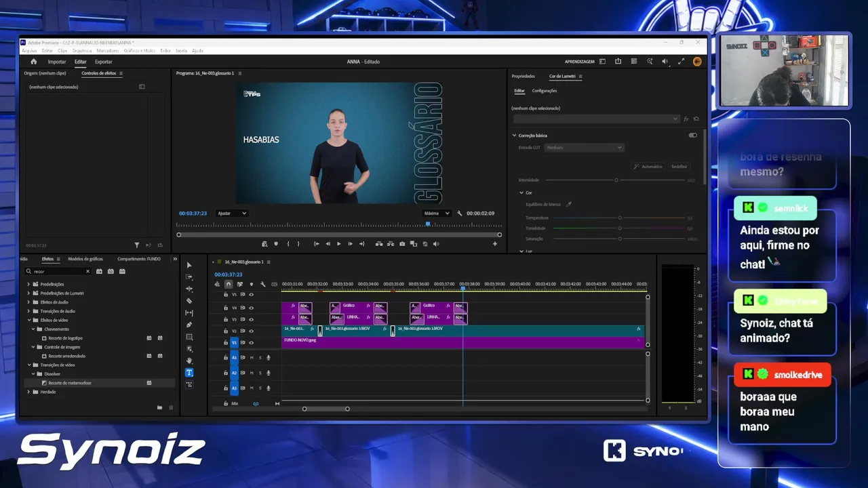This screenshot has height=488, width=868.
Task: Click the Redefinir button in Lumetri
Action: (x=679, y=166)
